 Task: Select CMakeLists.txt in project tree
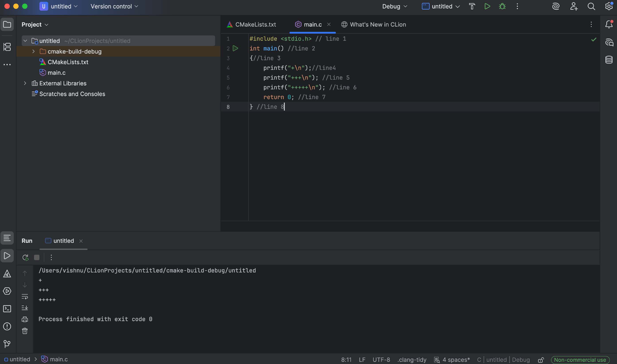68,62
